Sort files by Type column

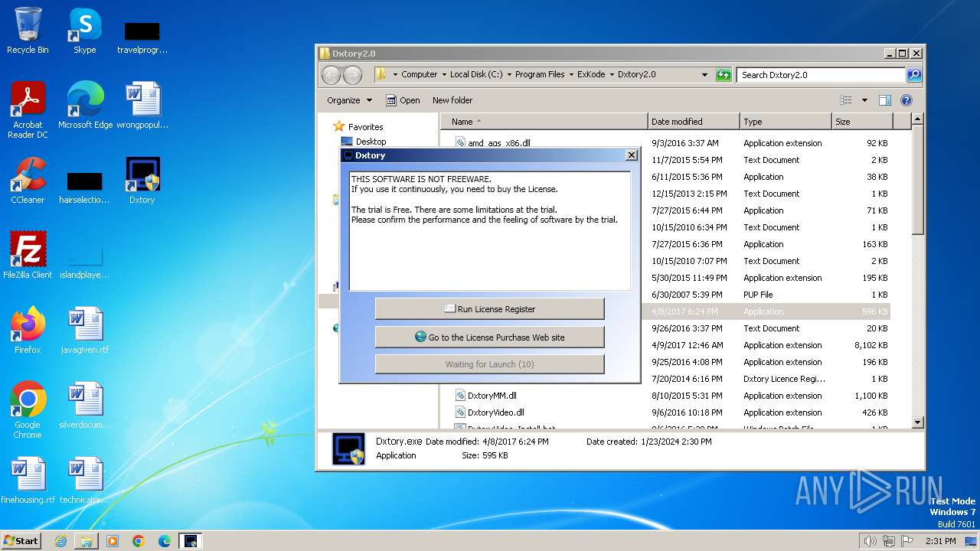[x=786, y=122]
